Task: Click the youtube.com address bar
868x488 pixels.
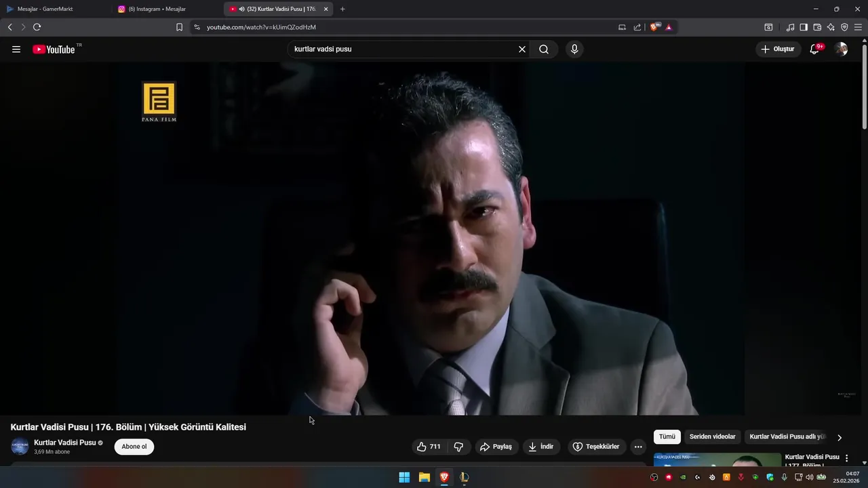Action: point(407,27)
